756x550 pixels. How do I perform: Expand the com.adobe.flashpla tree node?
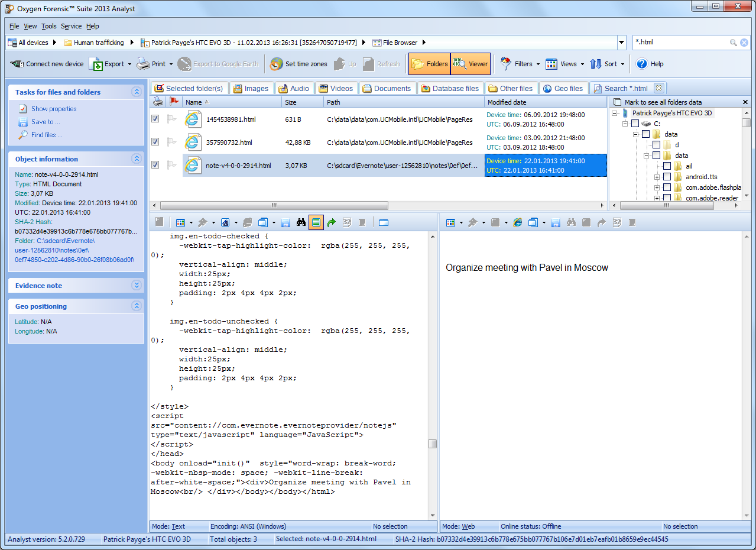tap(657, 187)
